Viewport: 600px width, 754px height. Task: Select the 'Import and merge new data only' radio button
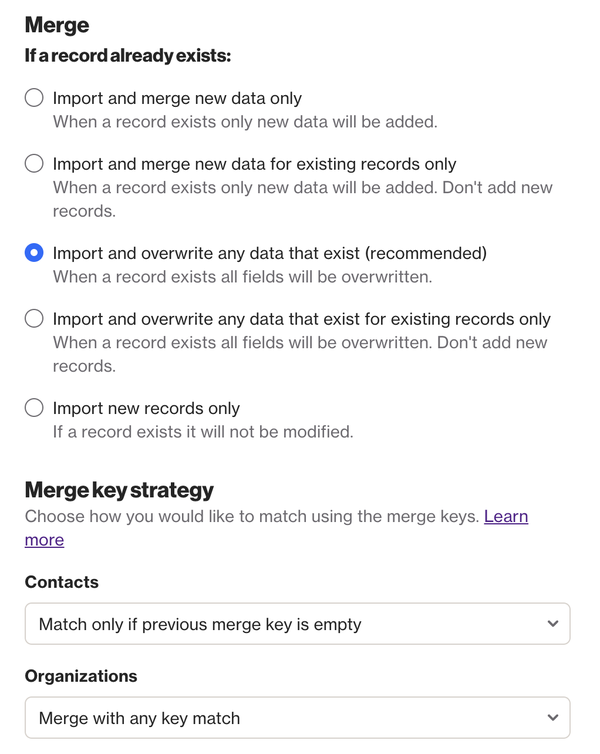point(34,98)
